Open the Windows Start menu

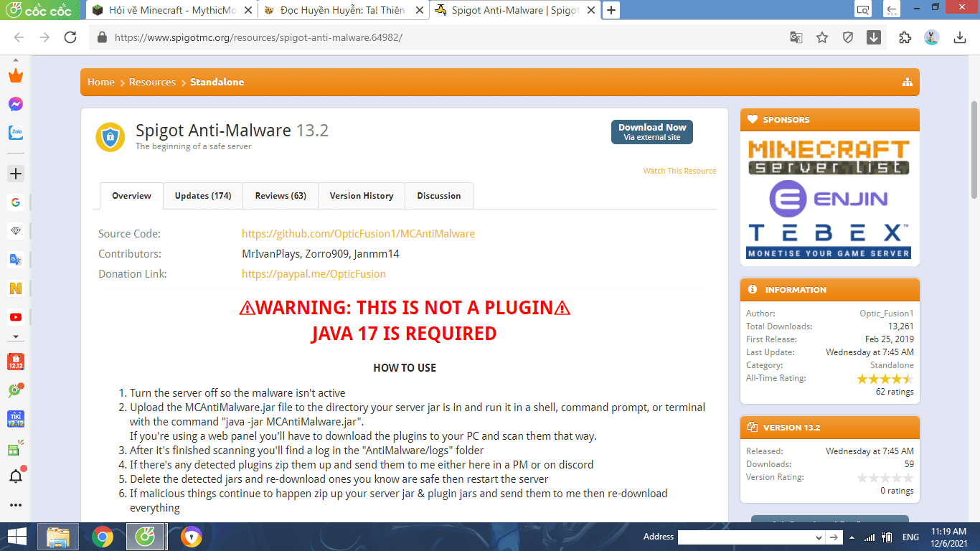(17, 537)
